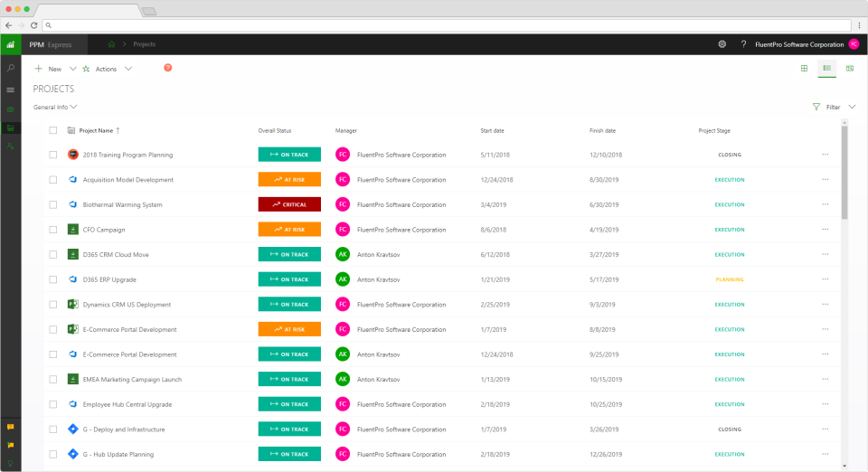Open the people sidebar item
This screenshot has height=472, width=868.
click(x=11, y=146)
